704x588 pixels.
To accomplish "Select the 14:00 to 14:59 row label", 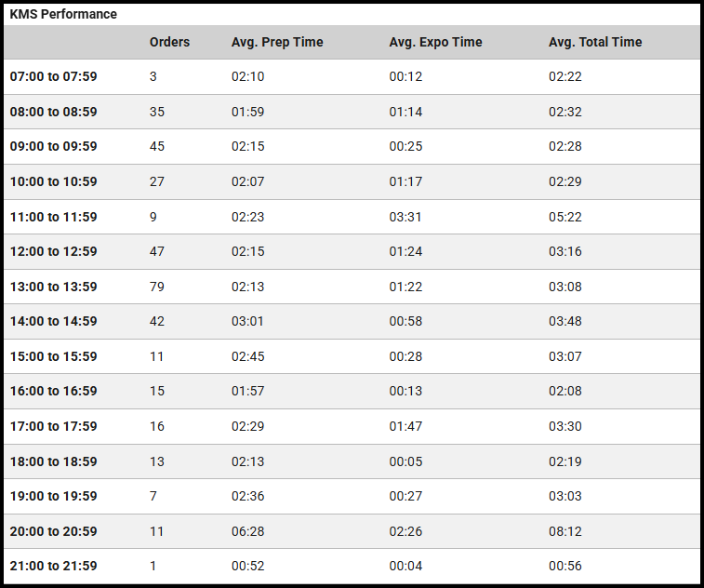I will pos(53,321).
